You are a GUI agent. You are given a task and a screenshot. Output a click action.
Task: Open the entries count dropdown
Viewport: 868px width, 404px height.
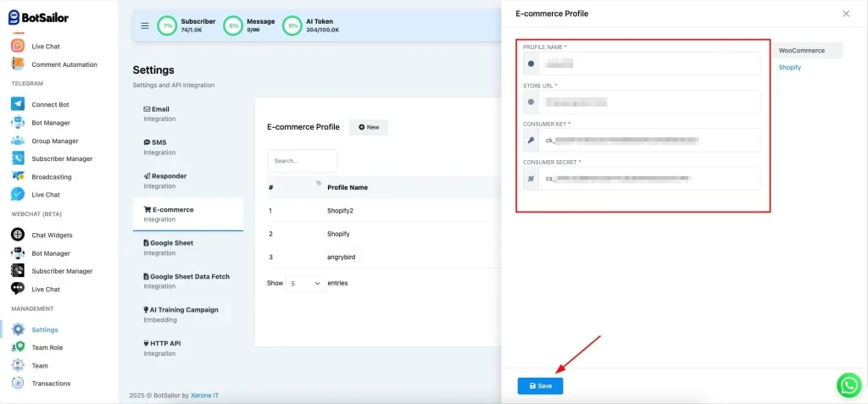[x=305, y=283]
